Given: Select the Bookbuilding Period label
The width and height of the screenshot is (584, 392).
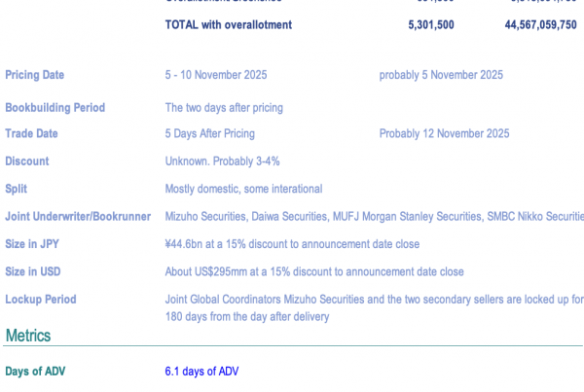Looking at the screenshot, I should pyautogui.click(x=55, y=108).
